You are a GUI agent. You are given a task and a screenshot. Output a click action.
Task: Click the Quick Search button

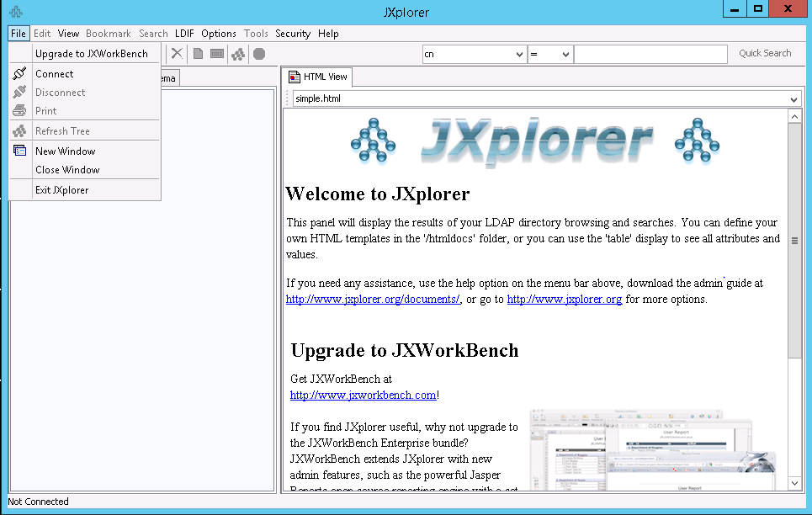765,53
